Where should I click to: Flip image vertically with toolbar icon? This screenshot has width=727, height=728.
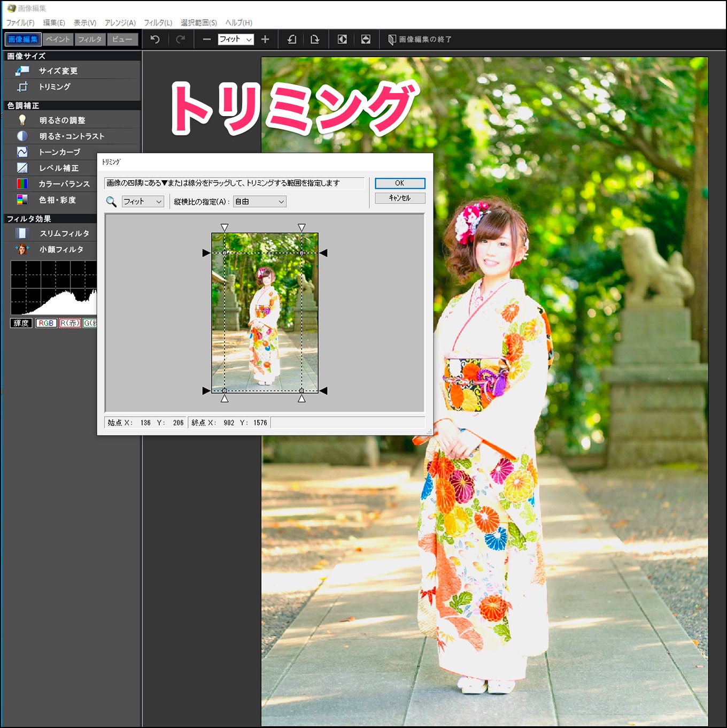pyautogui.click(x=366, y=39)
